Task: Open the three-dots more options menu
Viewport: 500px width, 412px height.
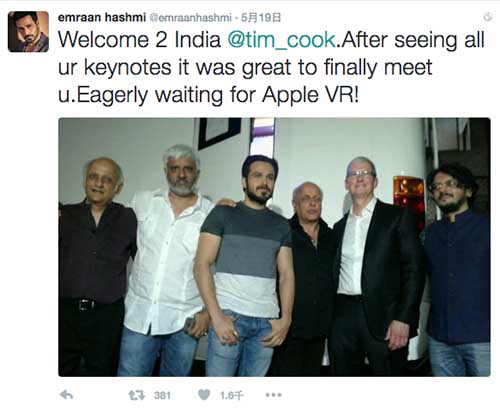Action: tap(273, 395)
